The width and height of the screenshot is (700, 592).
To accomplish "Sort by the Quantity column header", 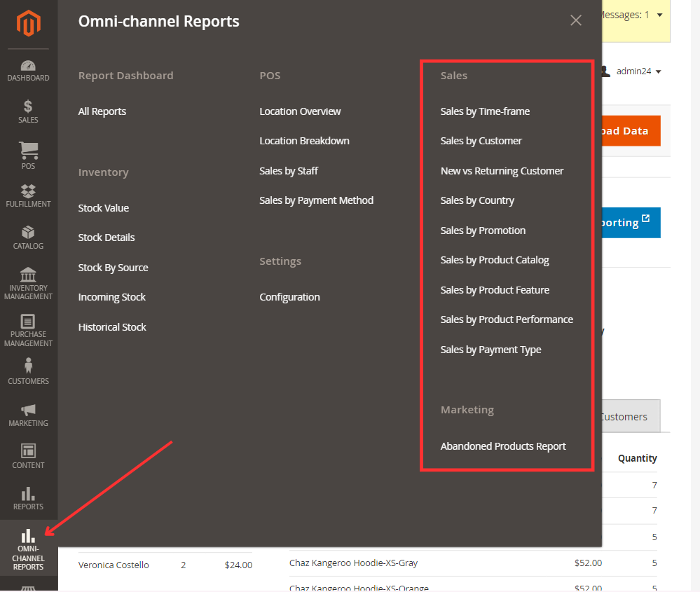I will click(637, 458).
